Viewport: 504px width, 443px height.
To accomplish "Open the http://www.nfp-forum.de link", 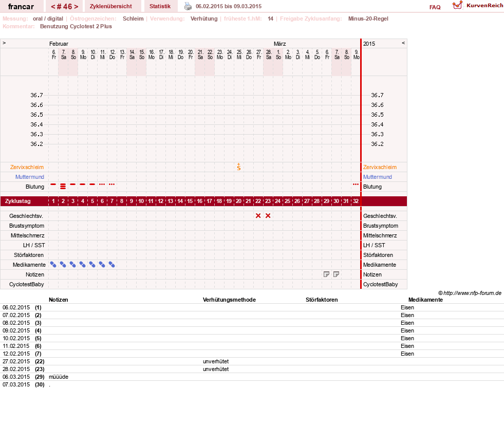I will (473, 293).
